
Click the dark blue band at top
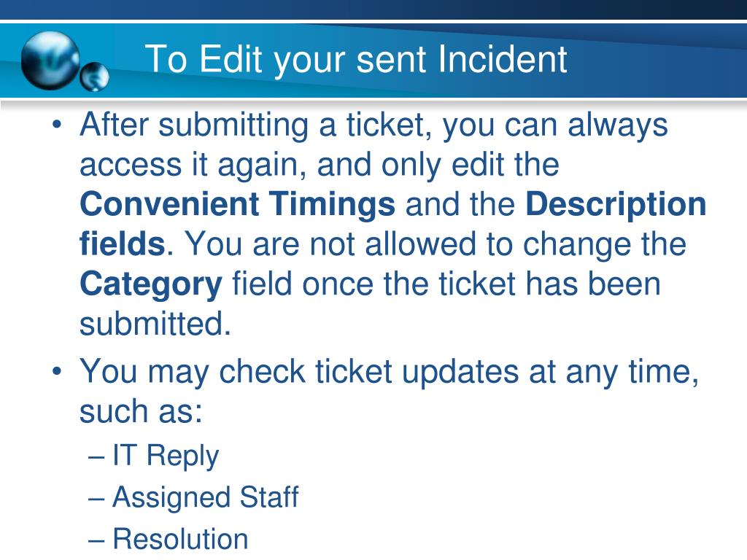click(373, 9)
